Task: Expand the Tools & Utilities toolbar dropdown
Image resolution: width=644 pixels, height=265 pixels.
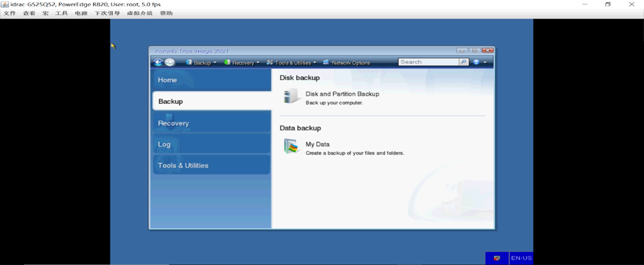Action: click(x=314, y=63)
